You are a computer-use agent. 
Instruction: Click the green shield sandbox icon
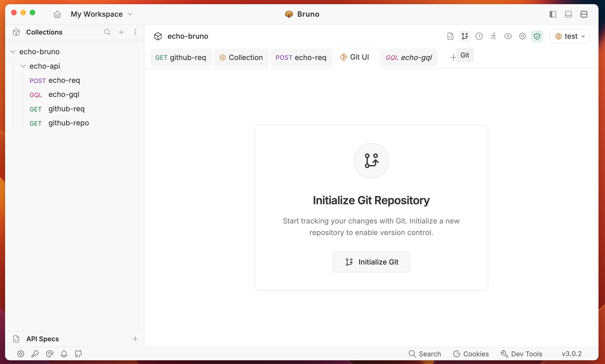537,36
